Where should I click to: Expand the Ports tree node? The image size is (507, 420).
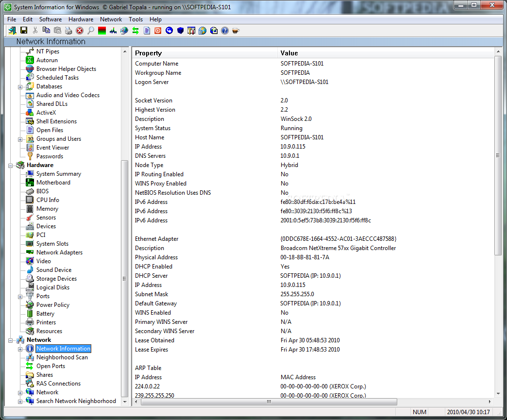click(x=20, y=297)
